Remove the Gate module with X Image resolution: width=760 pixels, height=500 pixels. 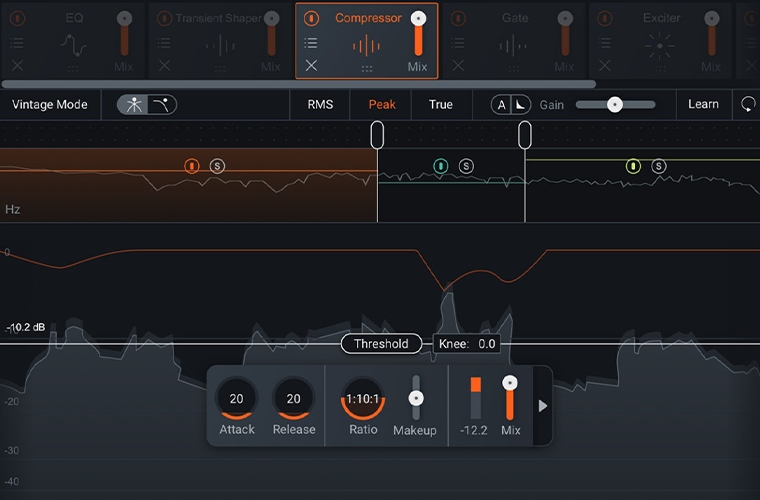tap(458, 65)
